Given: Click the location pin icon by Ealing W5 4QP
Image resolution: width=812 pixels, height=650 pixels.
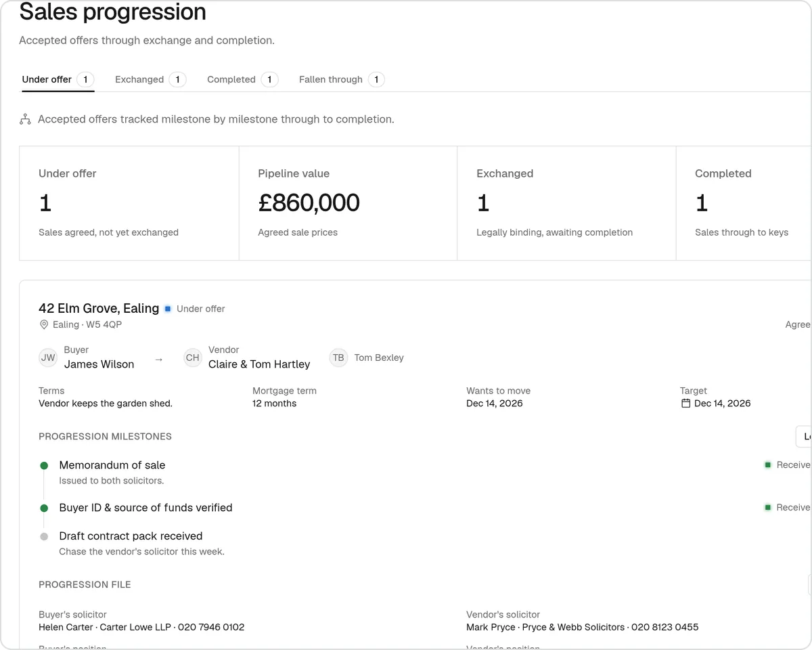Looking at the screenshot, I should click(44, 324).
